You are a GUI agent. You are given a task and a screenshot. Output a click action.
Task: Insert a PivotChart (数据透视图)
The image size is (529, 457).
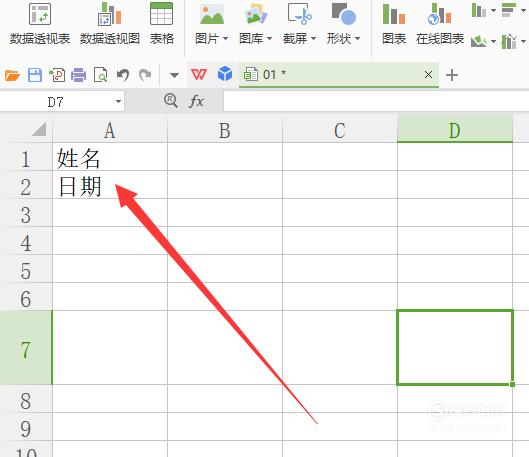[x=110, y=24]
